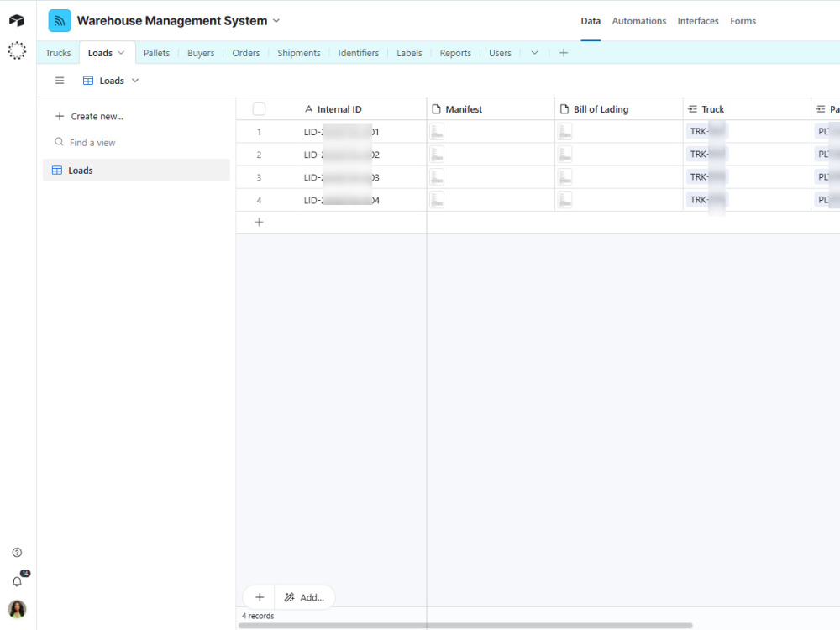
Task: Switch to the Reports table tab
Action: tap(455, 53)
